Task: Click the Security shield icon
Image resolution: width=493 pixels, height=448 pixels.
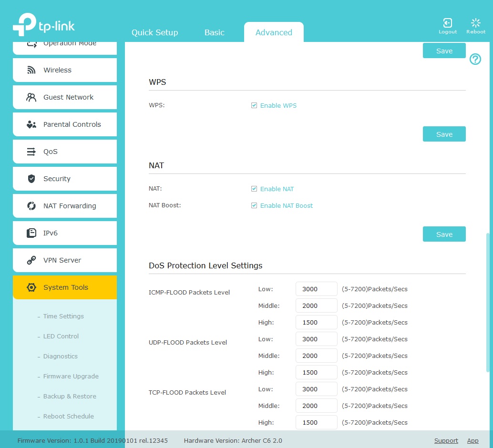Action: [x=31, y=179]
